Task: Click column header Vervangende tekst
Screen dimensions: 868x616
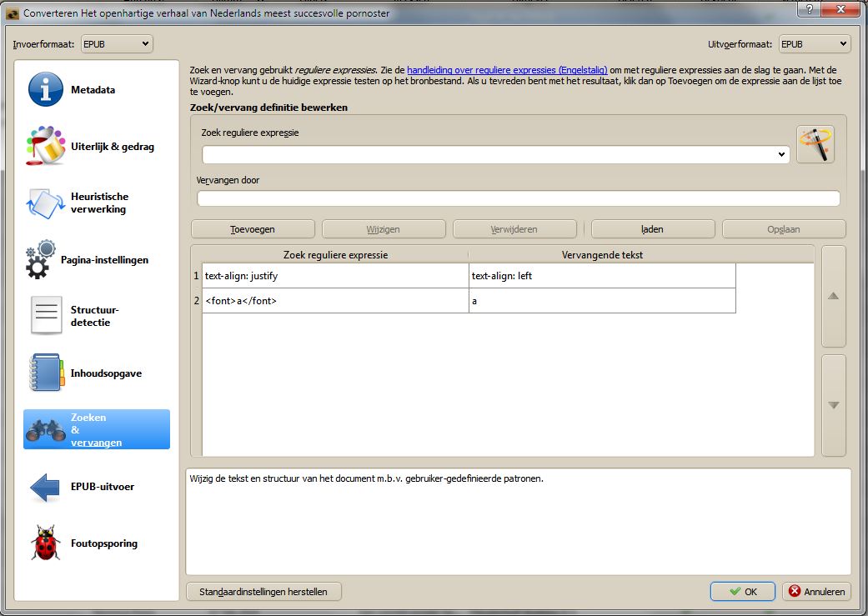Action: [602, 254]
